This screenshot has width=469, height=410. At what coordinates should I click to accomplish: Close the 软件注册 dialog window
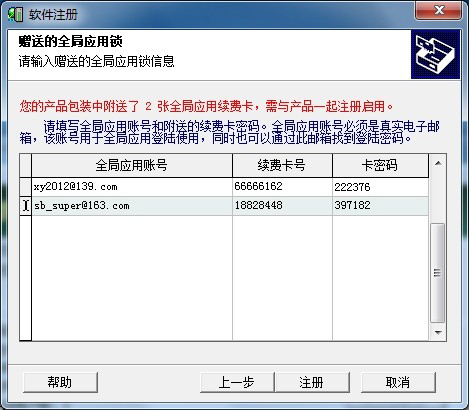(438, 10)
